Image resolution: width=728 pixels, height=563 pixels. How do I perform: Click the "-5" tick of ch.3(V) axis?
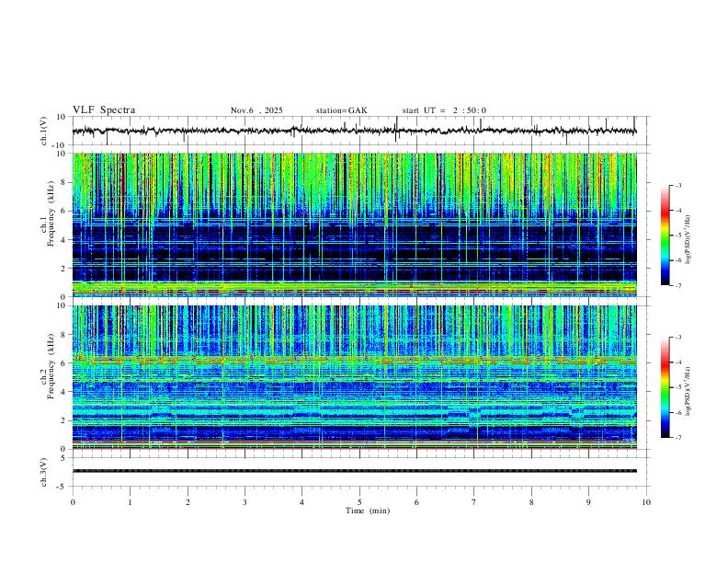63,487
